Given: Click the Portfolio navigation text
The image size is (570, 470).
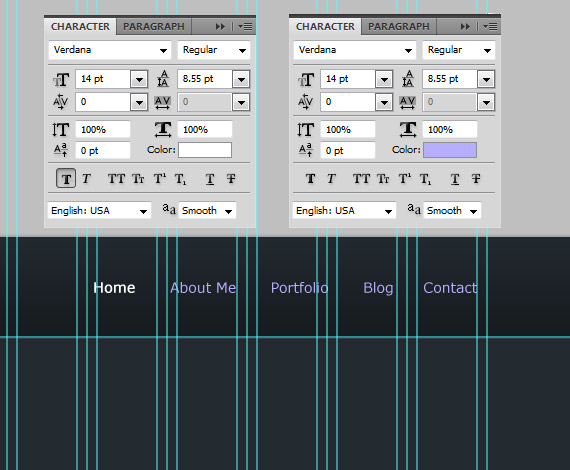Looking at the screenshot, I should pos(300,288).
